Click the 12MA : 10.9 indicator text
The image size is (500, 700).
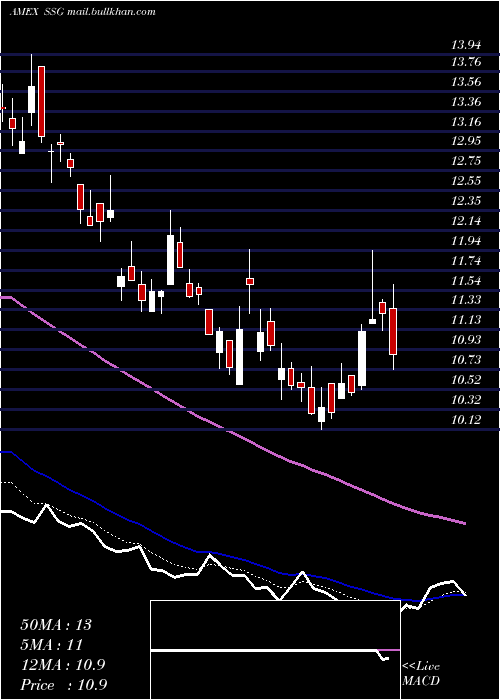(63, 665)
